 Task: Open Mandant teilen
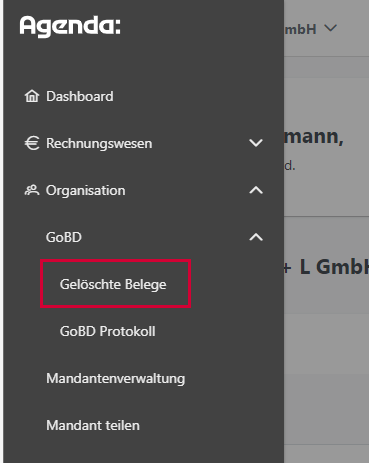93,425
